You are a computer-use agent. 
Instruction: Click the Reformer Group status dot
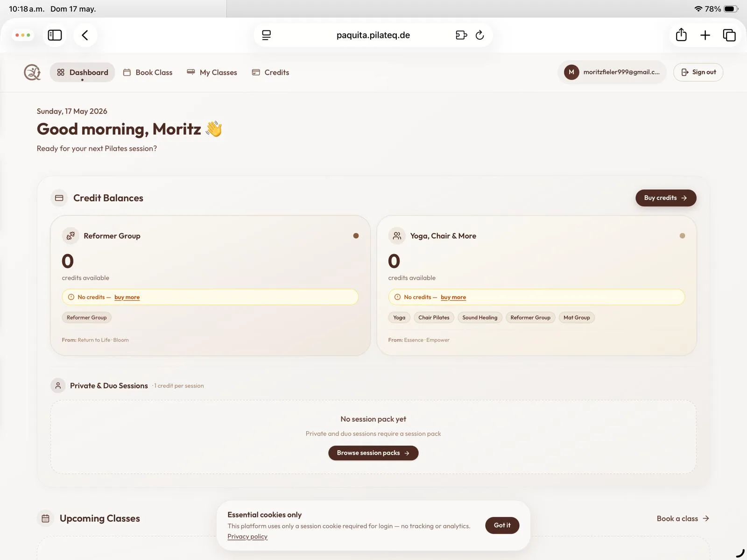(x=356, y=236)
